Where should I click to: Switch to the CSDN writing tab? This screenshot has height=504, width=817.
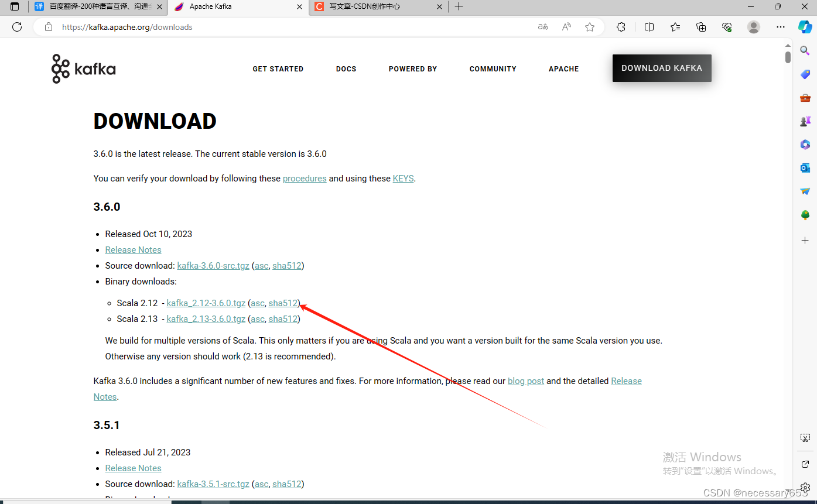pyautogui.click(x=378, y=6)
